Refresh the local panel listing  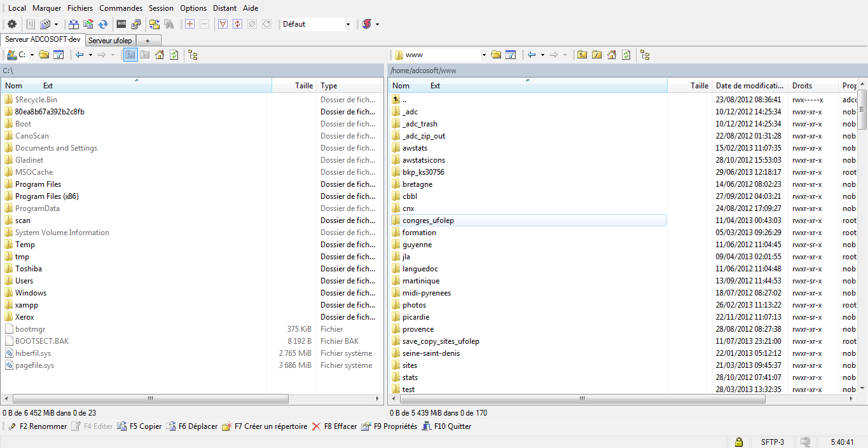tap(174, 55)
